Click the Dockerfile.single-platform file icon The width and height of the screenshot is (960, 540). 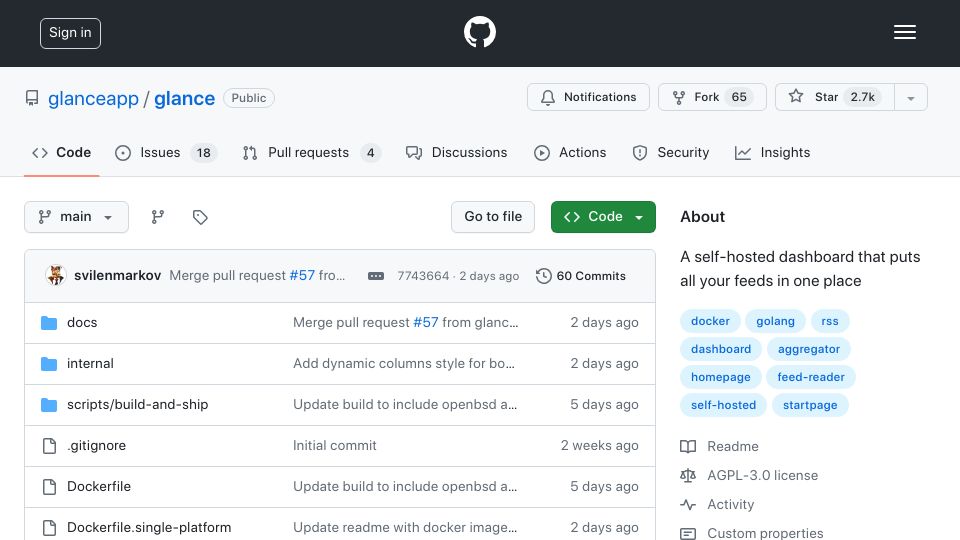(49, 528)
